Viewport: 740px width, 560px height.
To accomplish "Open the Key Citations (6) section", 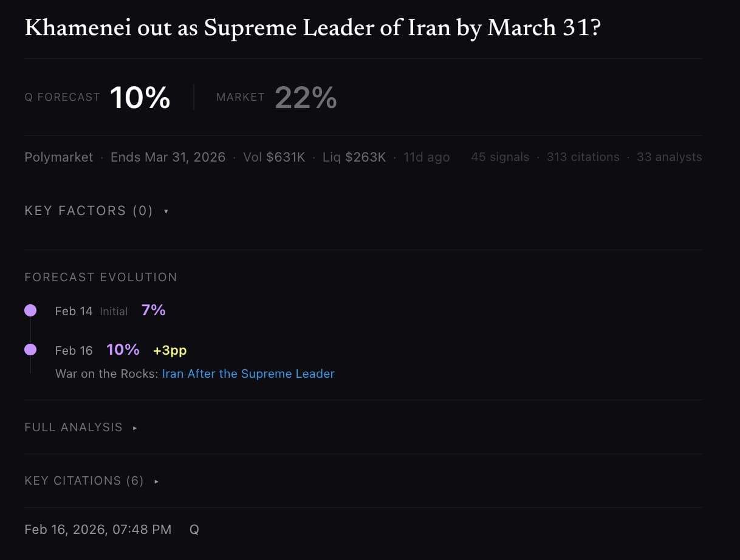I will 156,481.
